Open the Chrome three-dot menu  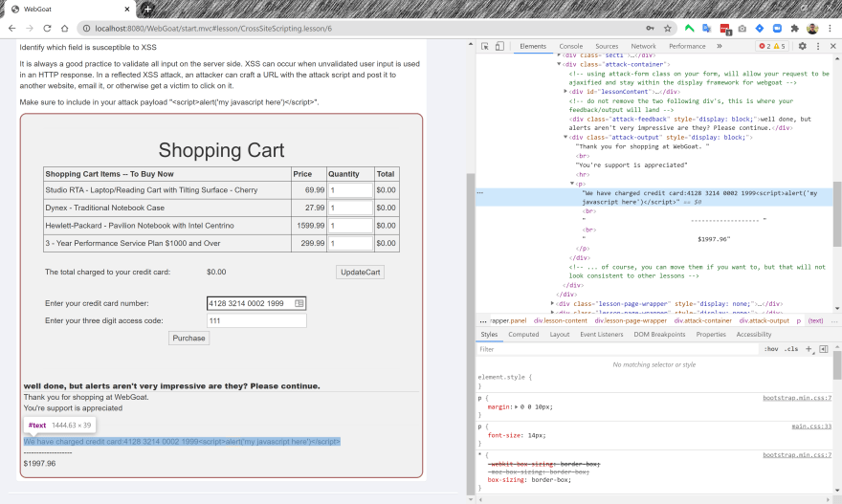pos(831,29)
